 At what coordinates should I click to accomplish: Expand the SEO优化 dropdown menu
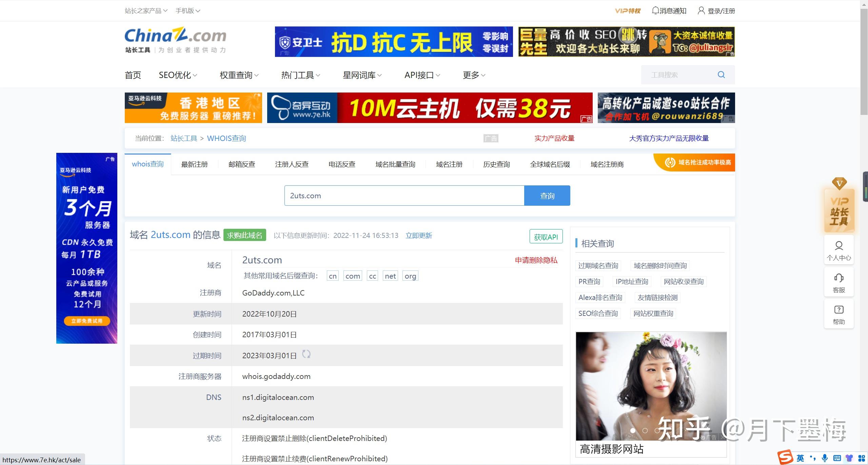[178, 75]
